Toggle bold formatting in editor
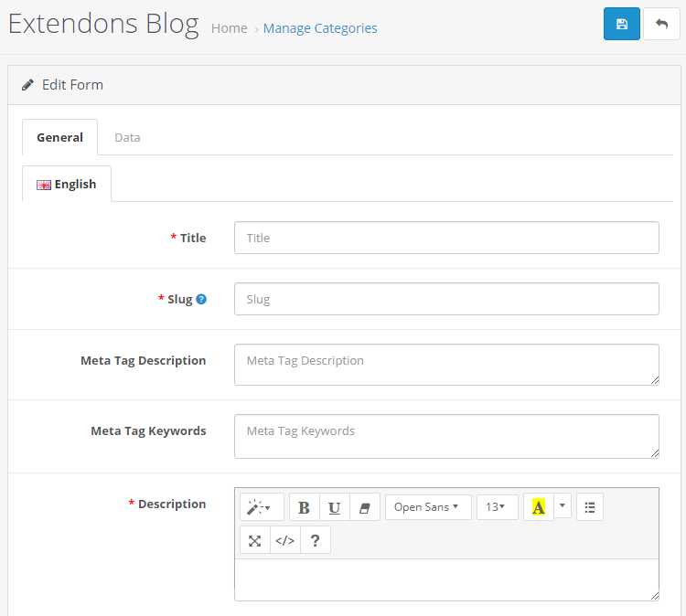The width and height of the screenshot is (686, 616). 304,507
